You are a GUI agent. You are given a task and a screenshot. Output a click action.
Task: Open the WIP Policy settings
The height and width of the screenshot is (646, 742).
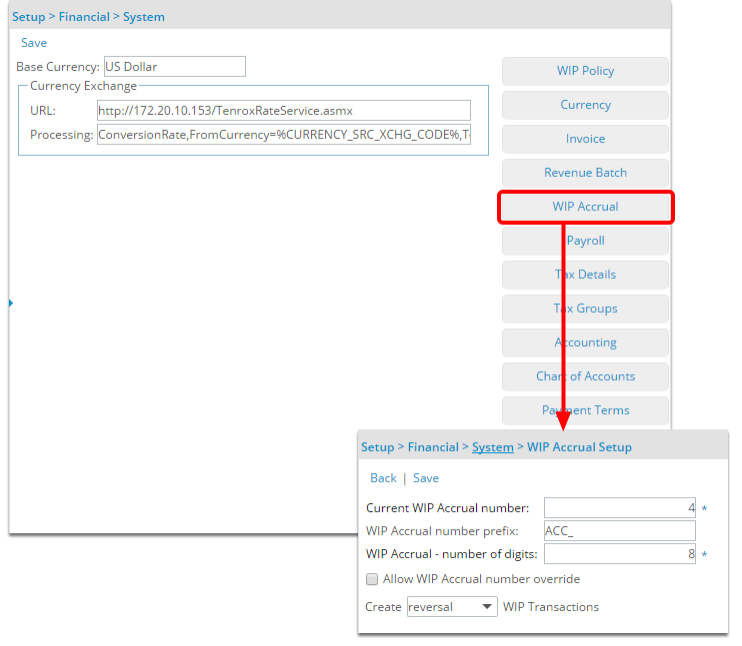pyautogui.click(x=585, y=71)
